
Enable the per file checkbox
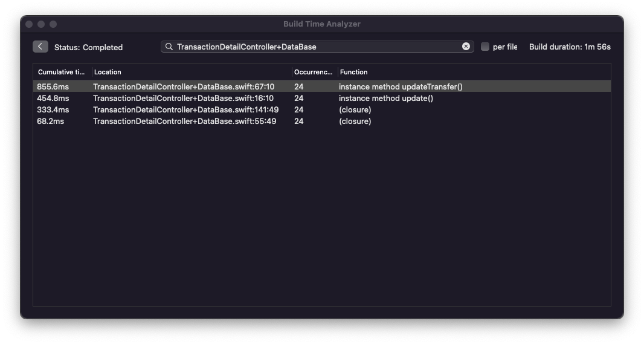[485, 47]
